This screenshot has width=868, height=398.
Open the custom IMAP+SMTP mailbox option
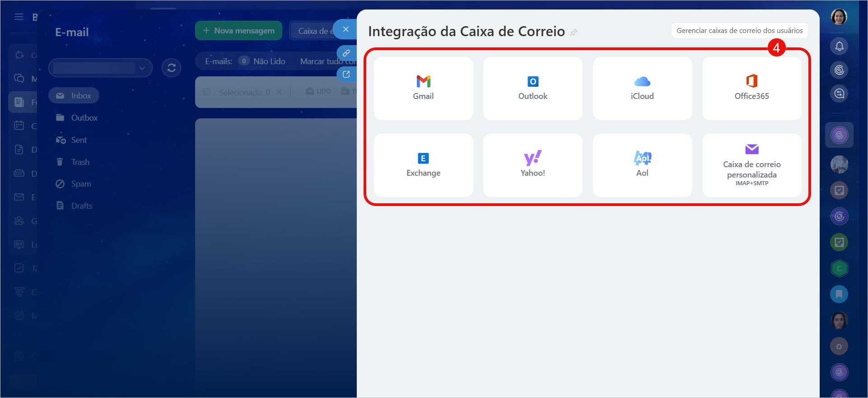pos(751,165)
